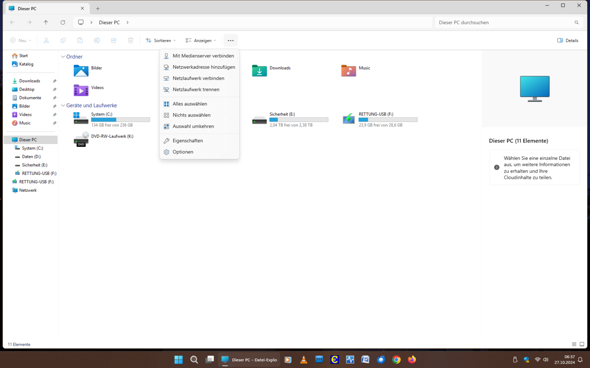This screenshot has width=590, height=368.
Task: Toggle the Details pane button
Action: [x=568, y=40]
